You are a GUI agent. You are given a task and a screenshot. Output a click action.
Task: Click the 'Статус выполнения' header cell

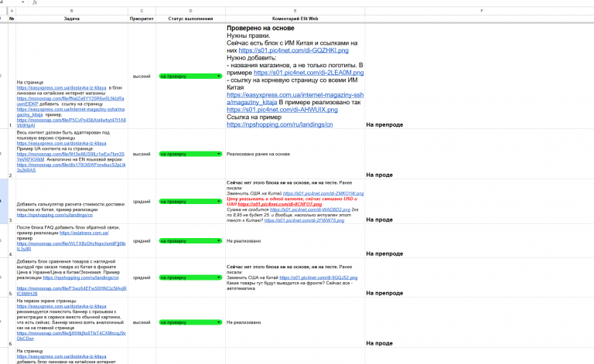190,19
